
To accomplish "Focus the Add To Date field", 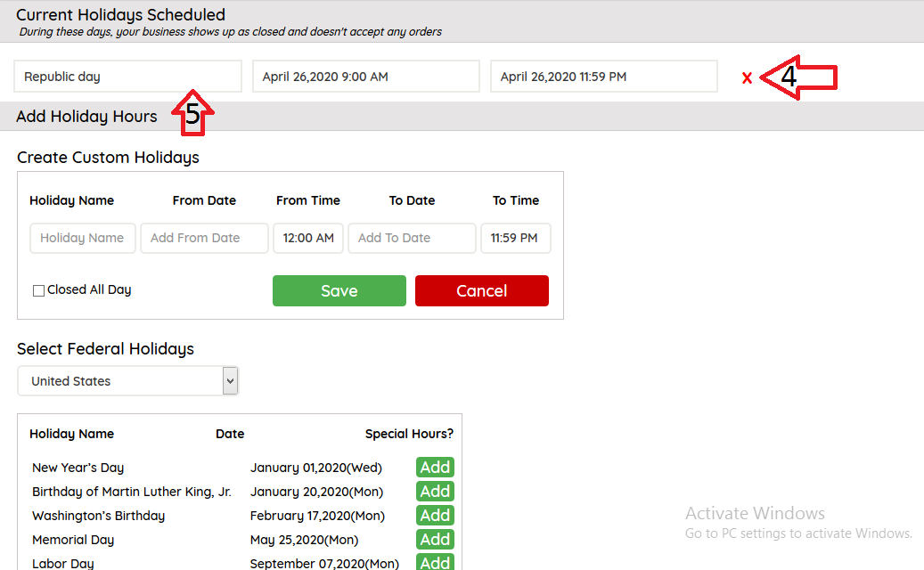I will [x=412, y=238].
